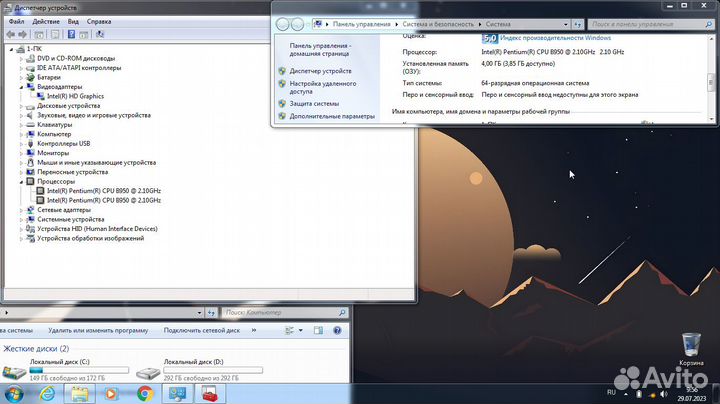Click Система и безопасность breadcrumb
The height and width of the screenshot is (404, 720).
(438, 24)
